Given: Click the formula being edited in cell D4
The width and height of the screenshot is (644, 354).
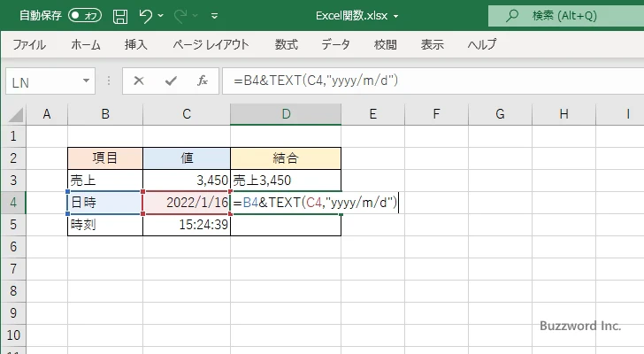Looking at the screenshot, I should pos(315,203).
